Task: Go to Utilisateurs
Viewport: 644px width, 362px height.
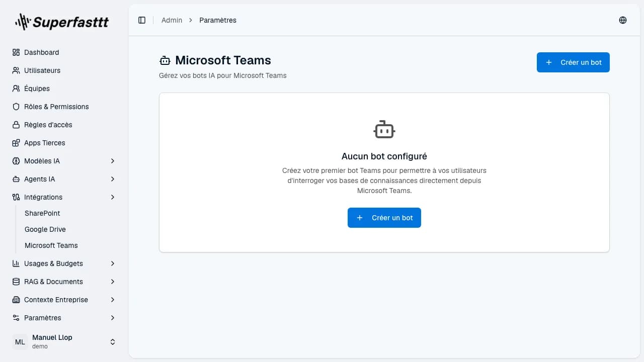Action: [x=64, y=70]
